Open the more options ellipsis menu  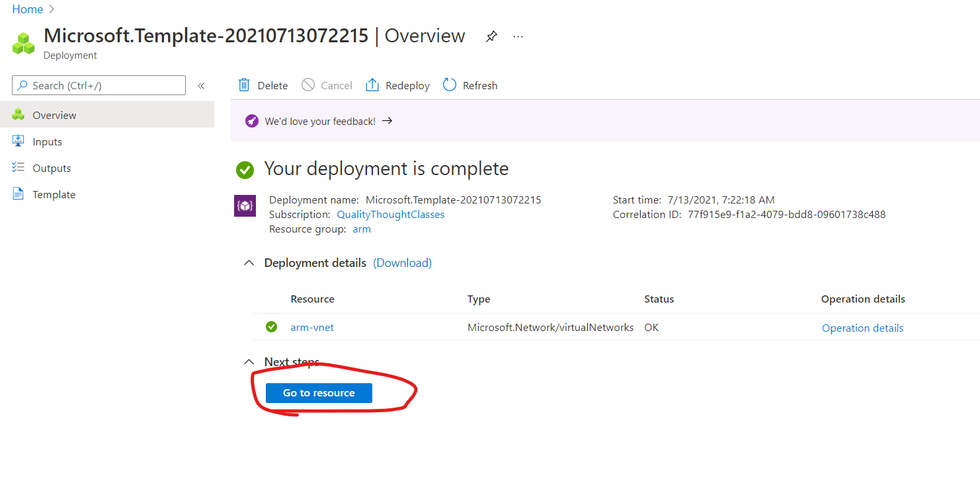pyautogui.click(x=518, y=36)
